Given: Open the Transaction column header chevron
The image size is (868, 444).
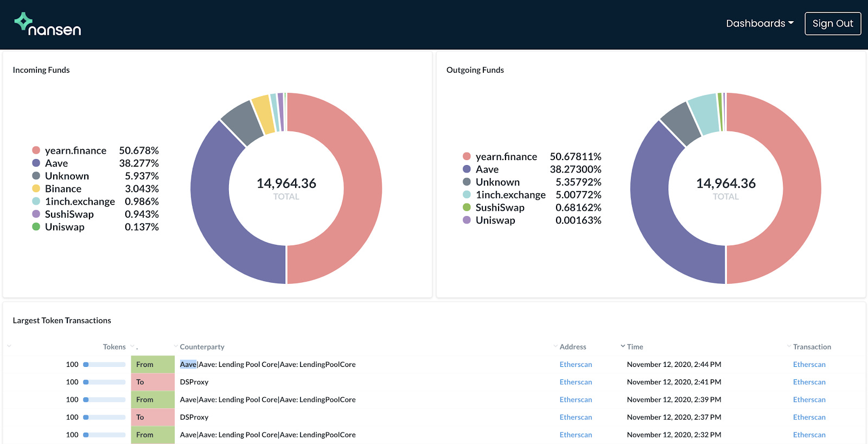Looking at the screenshot, I should (x=789, y=346).
